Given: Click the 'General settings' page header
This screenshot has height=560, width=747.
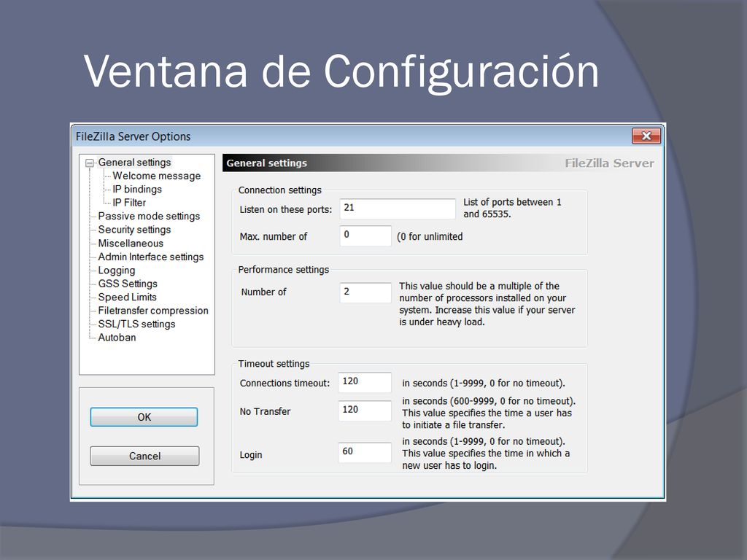Looking at the screenshot, I should (267, 163).
